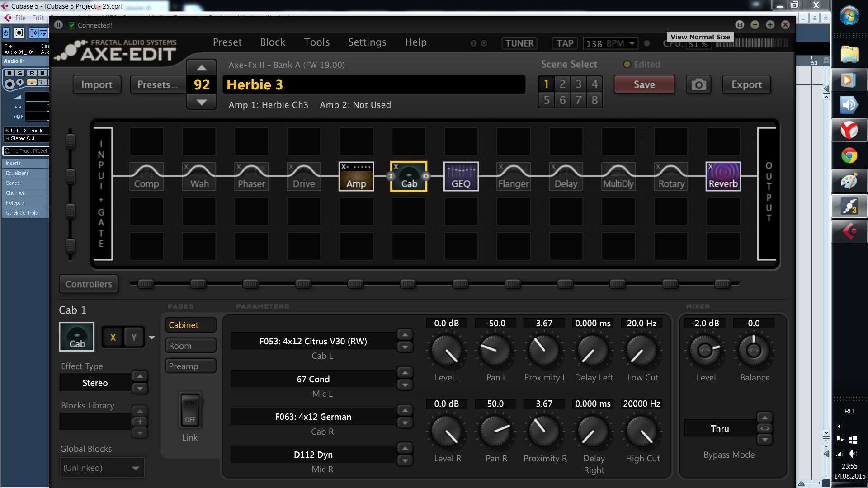Click the Controllers button

89,284
